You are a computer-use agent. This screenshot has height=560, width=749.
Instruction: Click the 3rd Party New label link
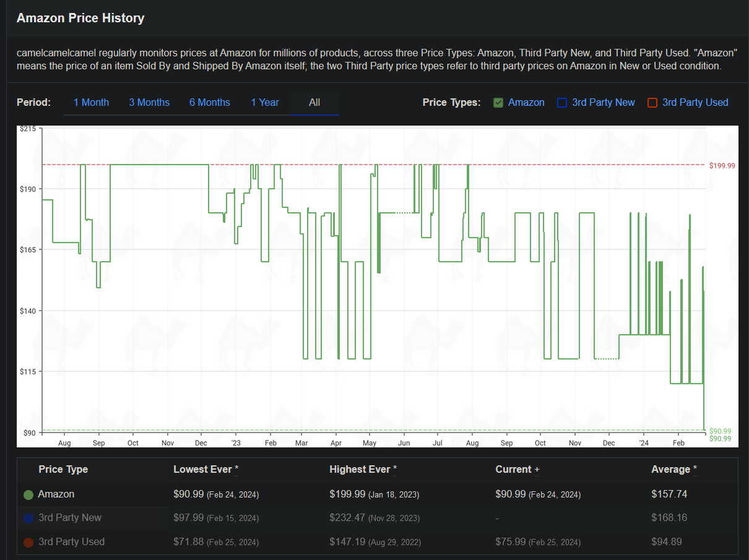coord(604,103)
